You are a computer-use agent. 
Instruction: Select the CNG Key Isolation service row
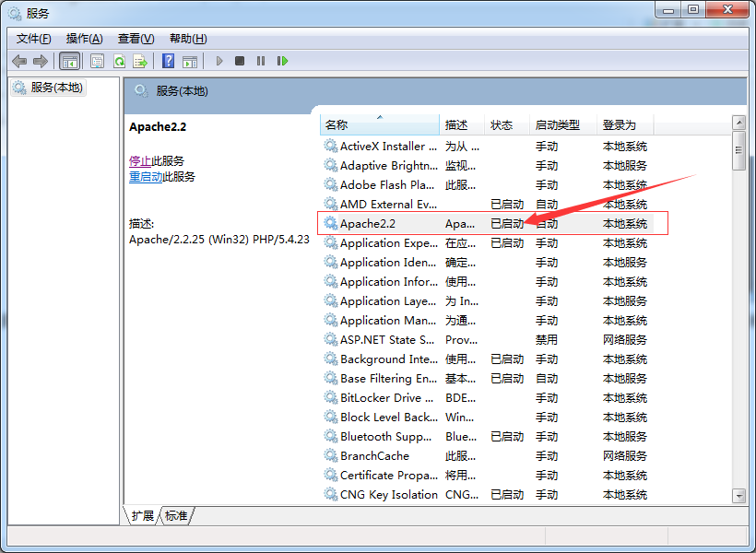(488, 495)
